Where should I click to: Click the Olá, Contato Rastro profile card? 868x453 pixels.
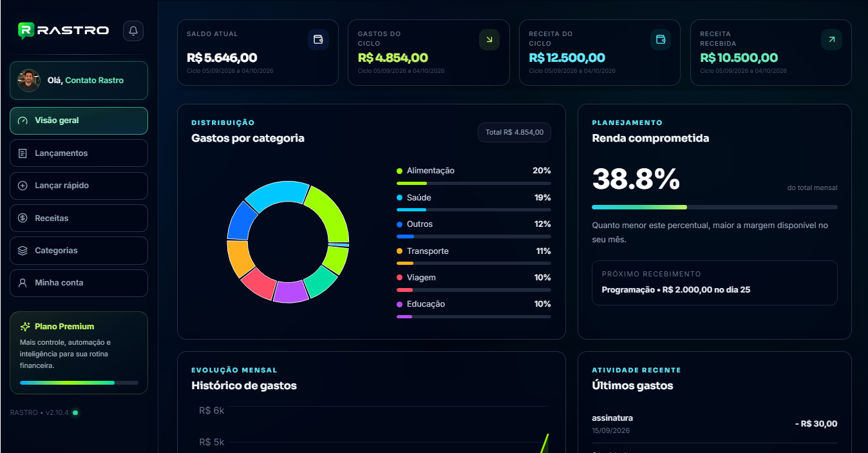pos(79,81)
